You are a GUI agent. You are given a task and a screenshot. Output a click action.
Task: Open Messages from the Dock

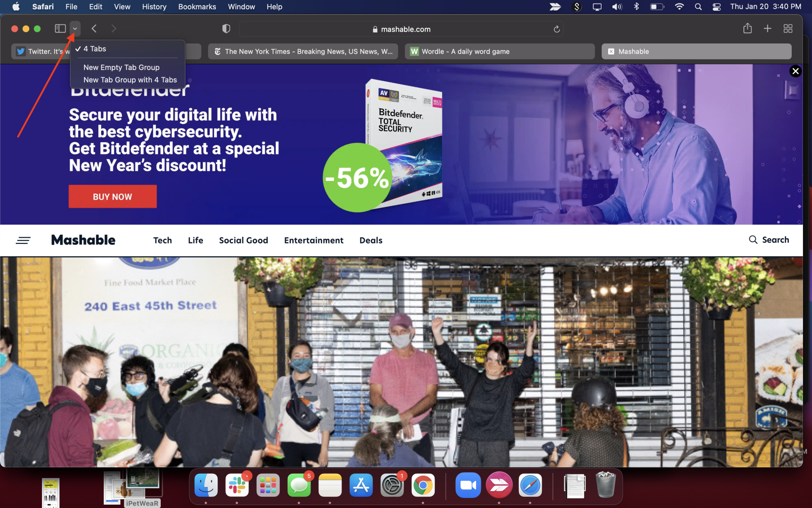(x=299, y=485)
